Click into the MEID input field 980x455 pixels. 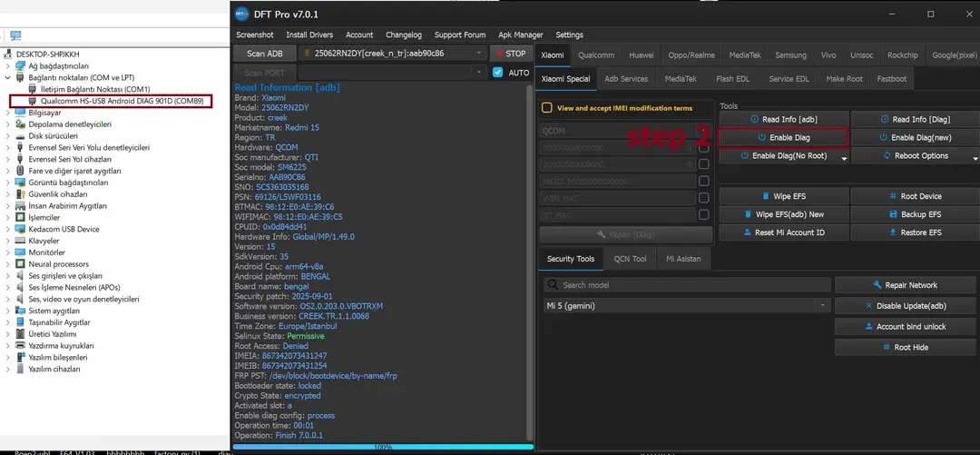point(618,182)
